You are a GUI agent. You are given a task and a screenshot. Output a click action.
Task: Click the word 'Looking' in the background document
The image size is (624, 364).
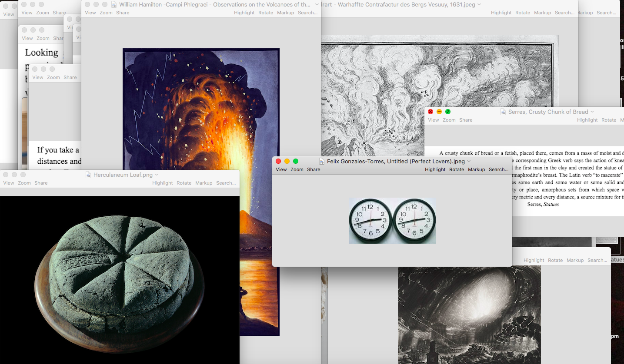coord(41,53)
